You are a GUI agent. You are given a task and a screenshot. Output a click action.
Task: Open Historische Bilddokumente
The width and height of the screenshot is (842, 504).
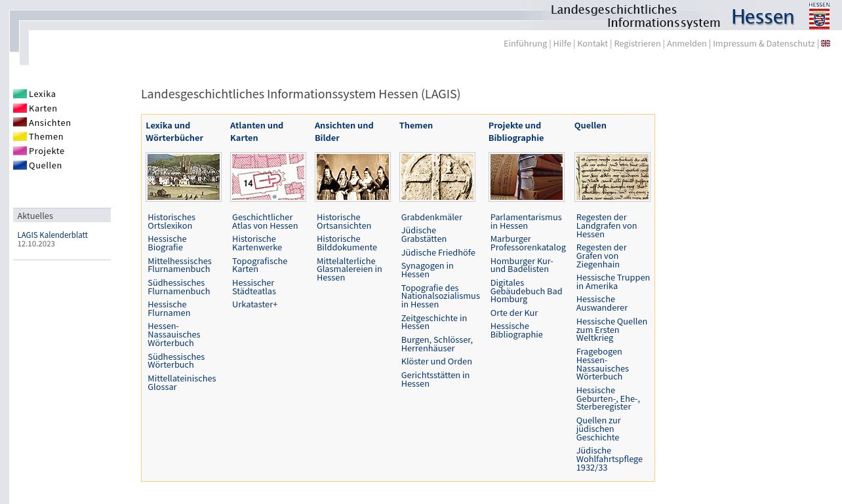[x=347, y=243]
